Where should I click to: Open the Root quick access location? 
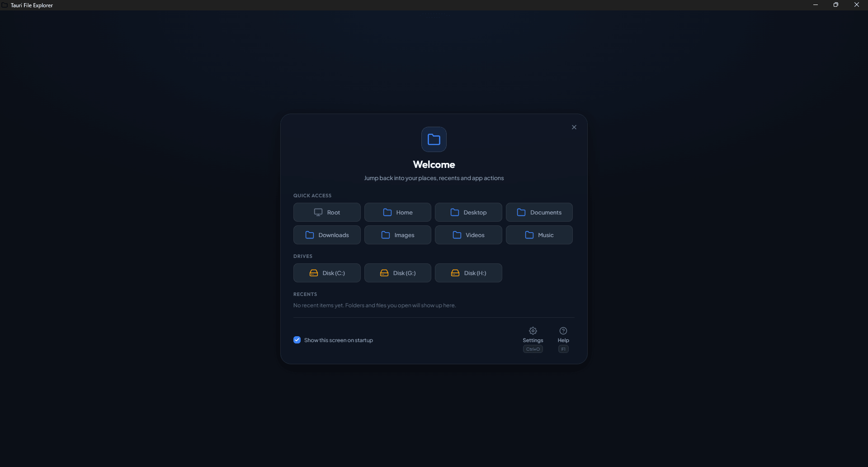pyautogui.click(x=327, y=212)
